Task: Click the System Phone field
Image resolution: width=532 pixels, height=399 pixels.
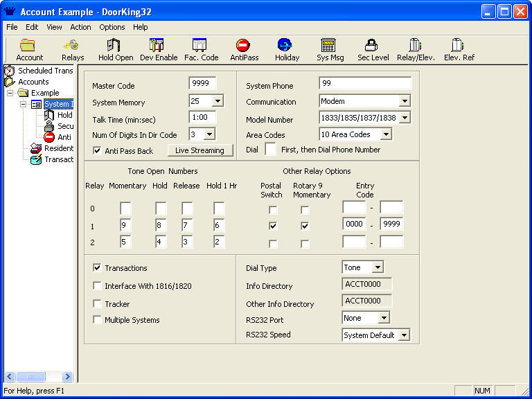Action: click(365, 83)
